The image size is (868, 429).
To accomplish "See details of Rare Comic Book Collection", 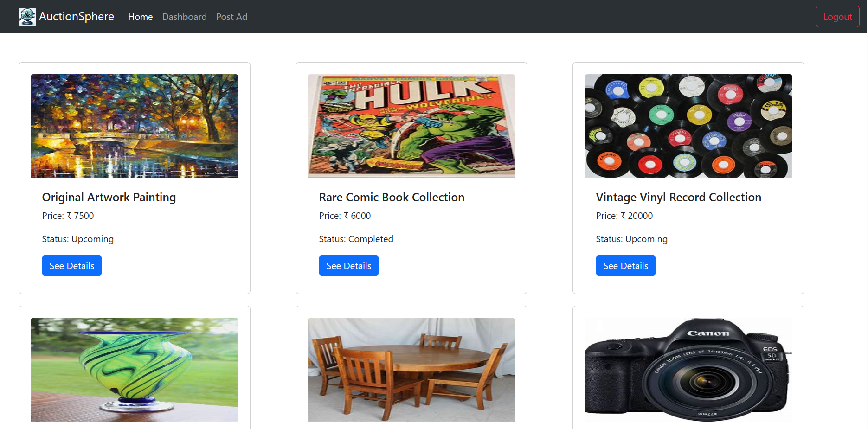I will (348, 265).
